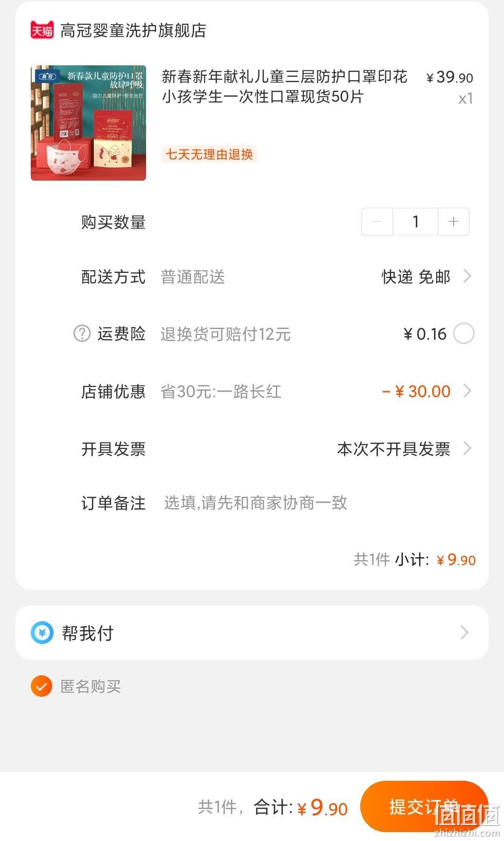Select 本次不开具发票 invoice setting
Screen dimensions: 504x841
(x=393, y=449)
